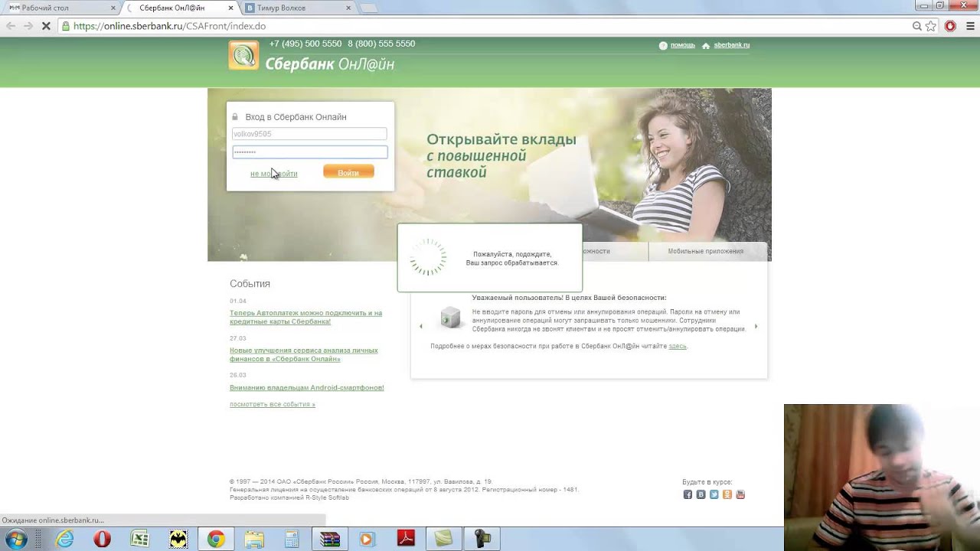Click the date 01.04 in events list
The height and width of the screenshot is (551, 980).
point(238,302)
